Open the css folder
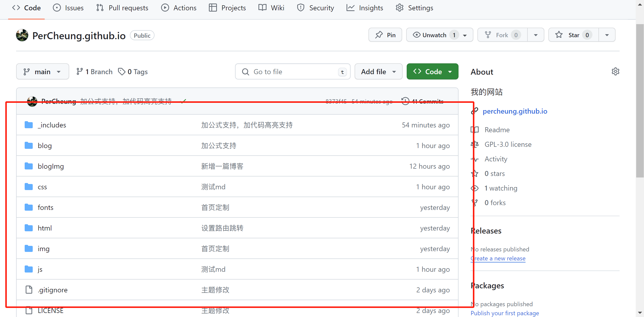 click(42, 187)
